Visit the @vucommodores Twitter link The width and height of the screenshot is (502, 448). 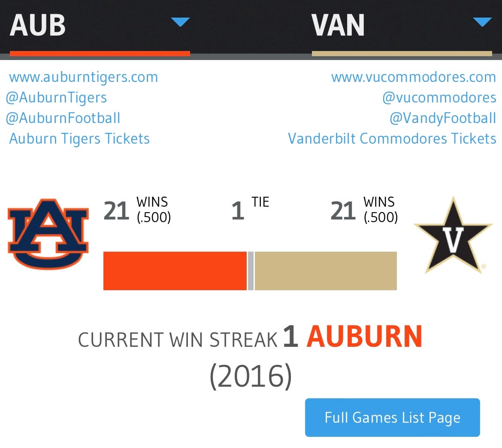[439, 98]
